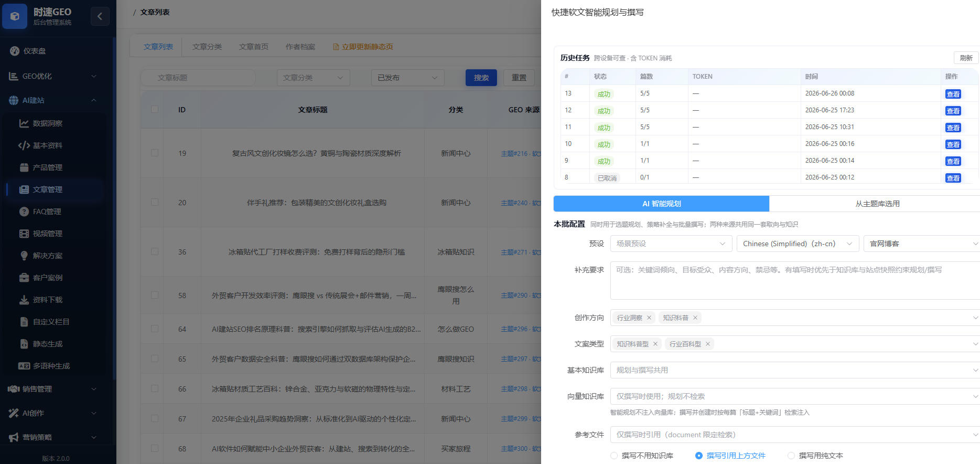Open the Chinese (Simplified) language dropdown
Screen dimensions: 980x464
coord(798,244)
